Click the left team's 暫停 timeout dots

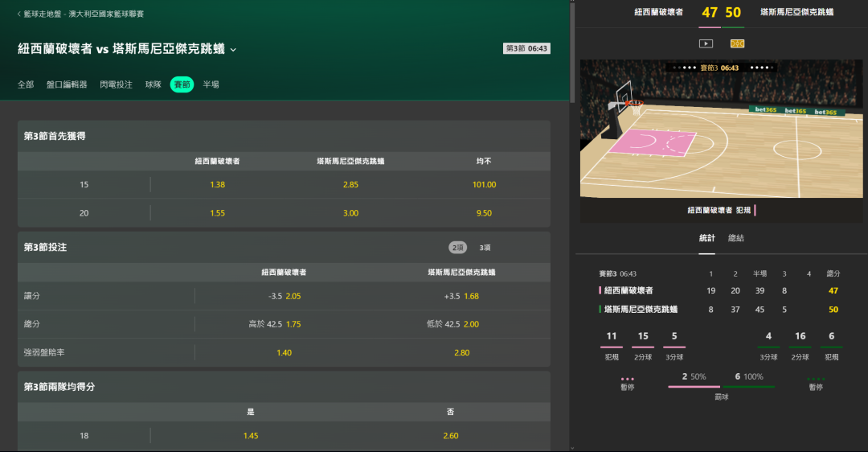(x=627, y=380)
